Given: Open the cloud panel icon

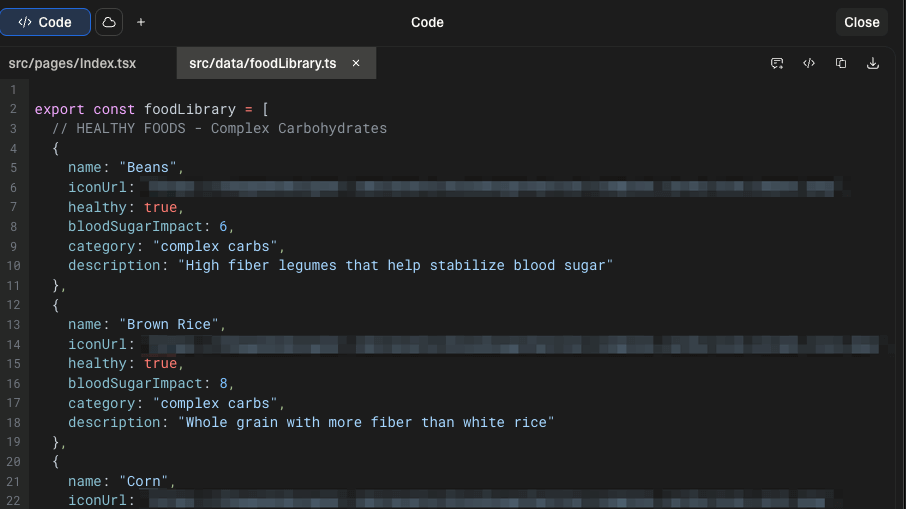Looking at the screenshot, I should click(x=108, y=22).
